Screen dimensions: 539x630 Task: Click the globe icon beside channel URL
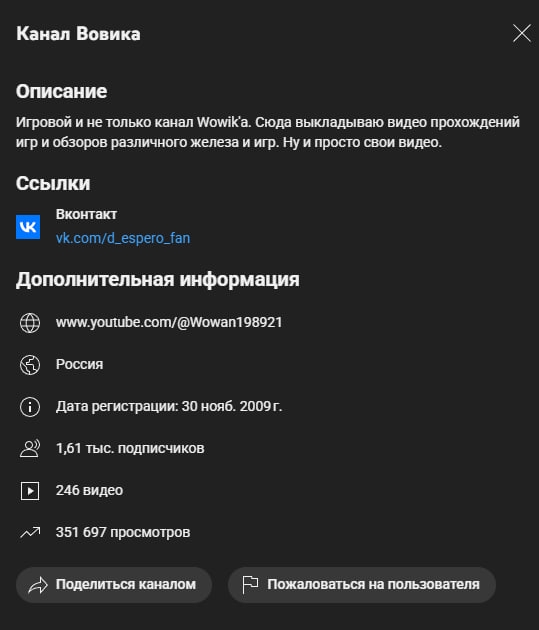(30, 323)
